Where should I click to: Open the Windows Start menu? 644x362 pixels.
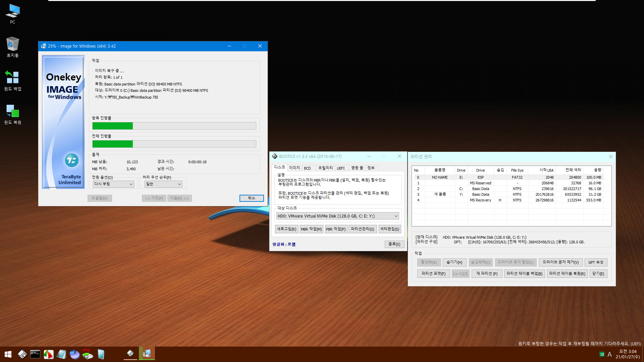(x=8, y=354)
